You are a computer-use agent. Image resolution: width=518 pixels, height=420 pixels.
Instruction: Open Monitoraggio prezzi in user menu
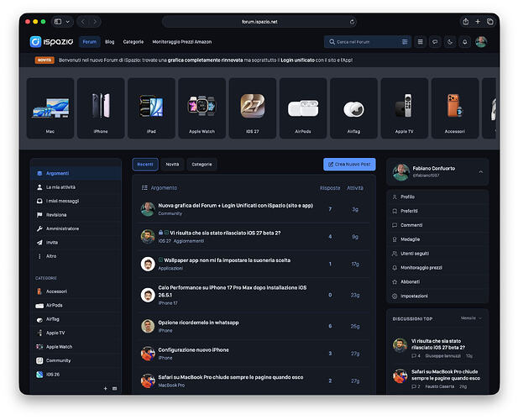[x=437, y=268]
